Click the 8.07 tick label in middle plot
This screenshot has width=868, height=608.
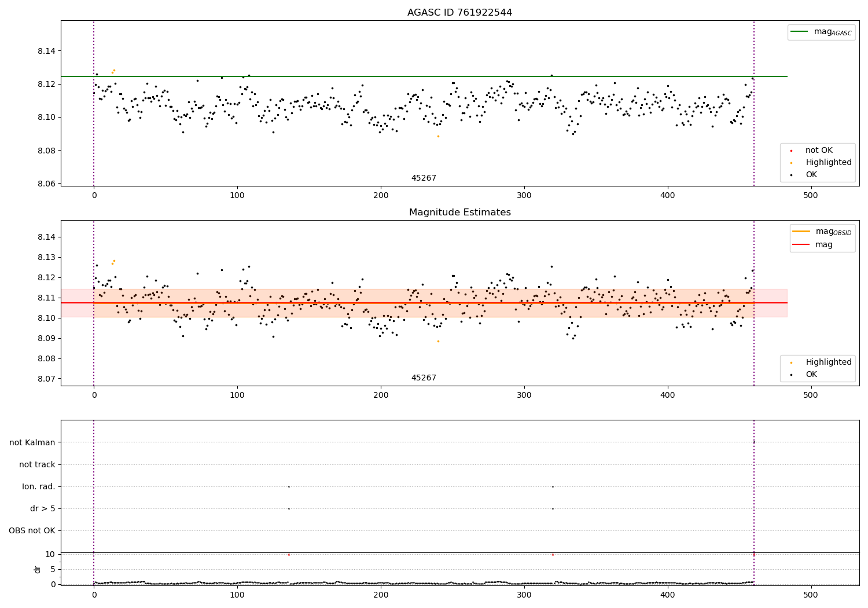coord(46,379)
